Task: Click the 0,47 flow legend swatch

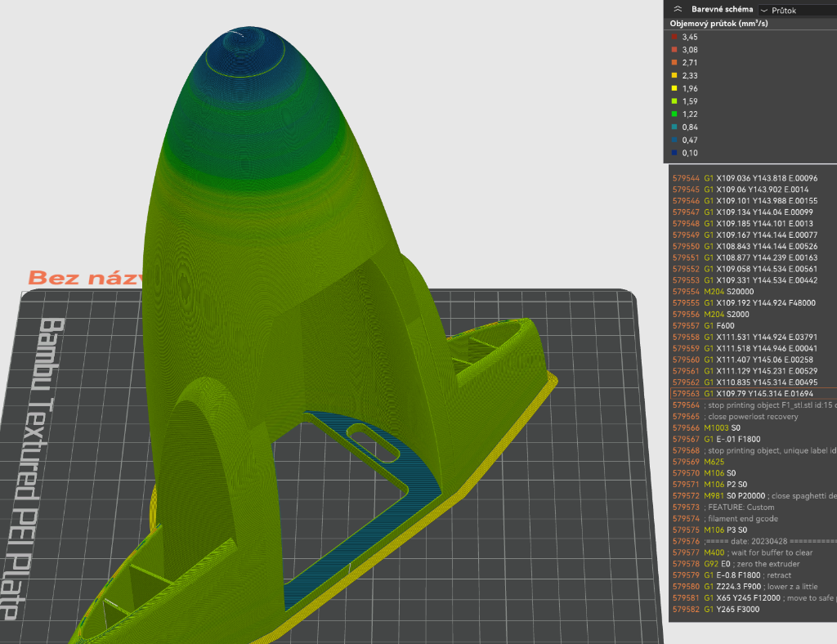Action: (674, 140)
